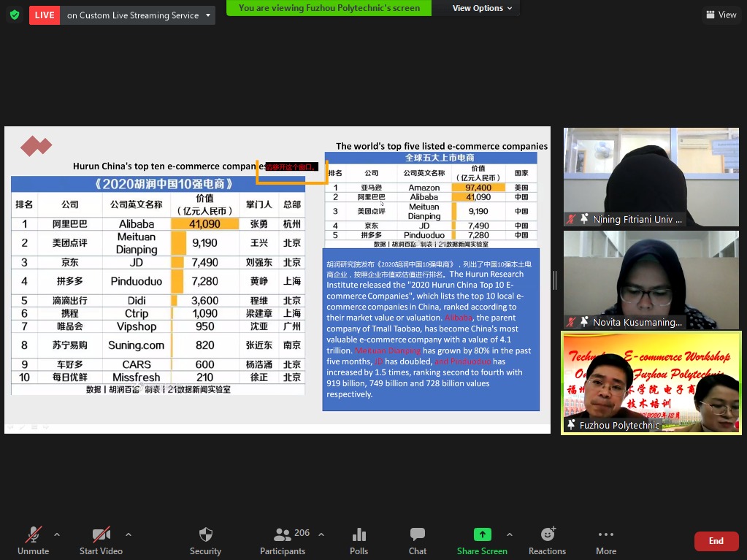747x560 pixels.
Task: Click the Suning.com cell in the table
Action: [x=137, y=345]
